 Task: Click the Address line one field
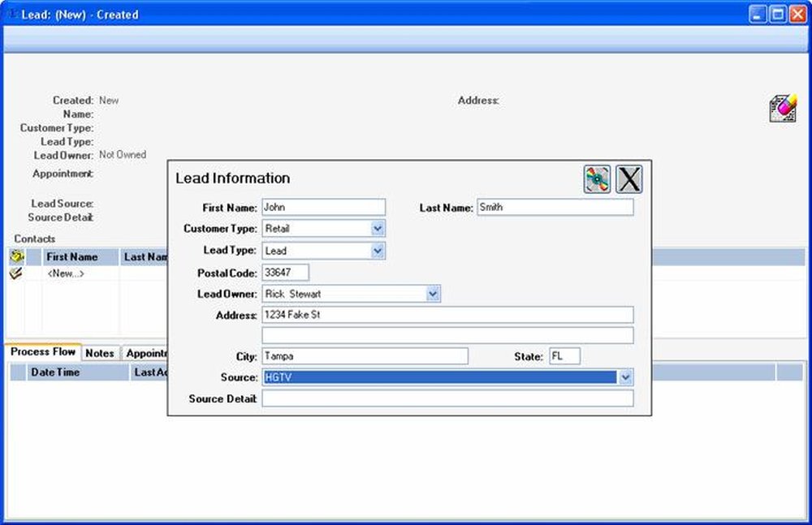(447, 315)
